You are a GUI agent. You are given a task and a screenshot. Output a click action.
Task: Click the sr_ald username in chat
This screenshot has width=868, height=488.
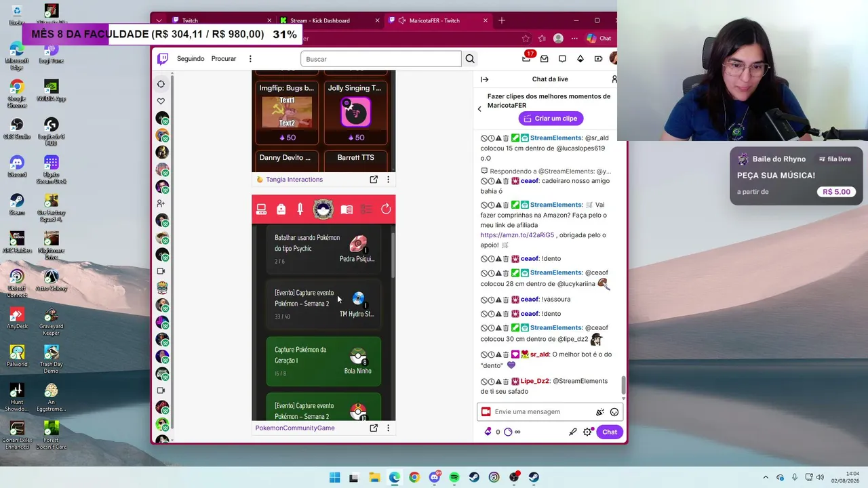tap(540, 354)
